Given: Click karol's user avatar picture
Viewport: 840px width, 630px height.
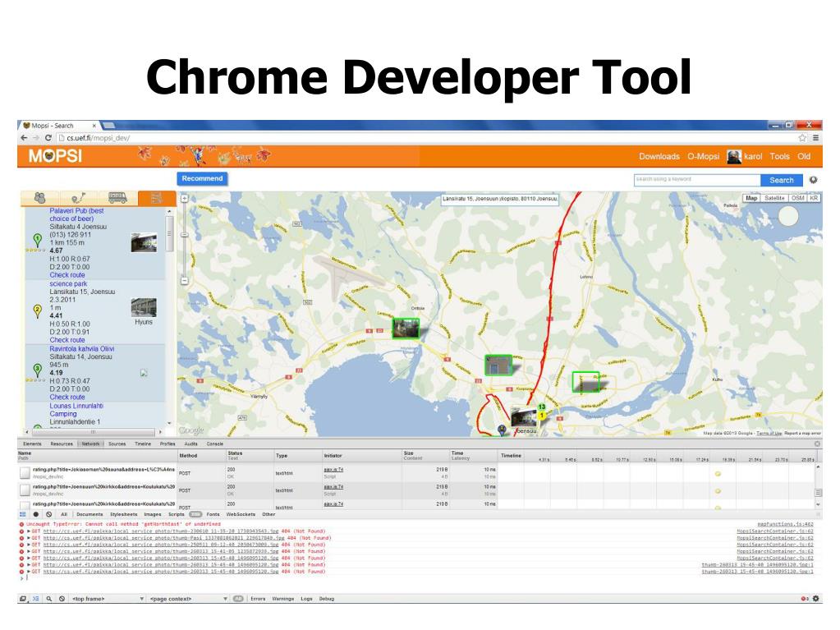Looking at the screenshot, I should [734, 156].
